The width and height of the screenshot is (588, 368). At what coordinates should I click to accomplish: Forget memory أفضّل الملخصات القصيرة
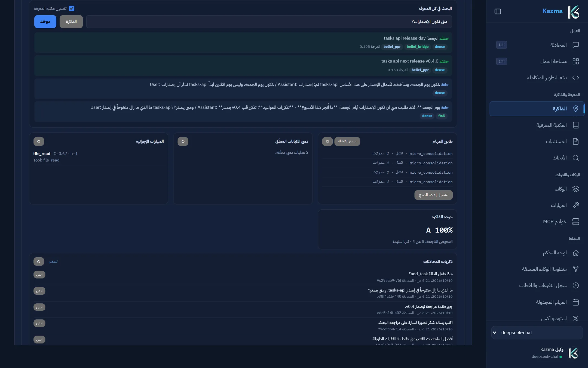39,340
